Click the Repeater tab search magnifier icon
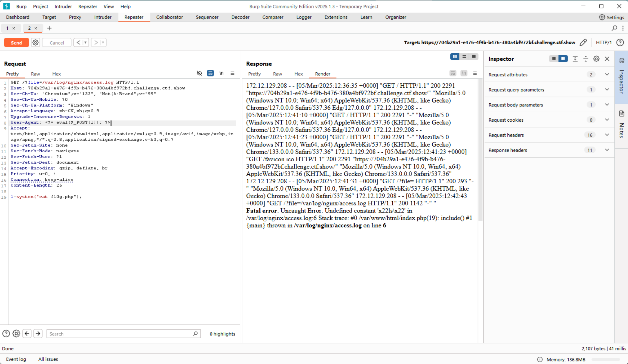The image size is (628, 364). [x=614, y=28]
